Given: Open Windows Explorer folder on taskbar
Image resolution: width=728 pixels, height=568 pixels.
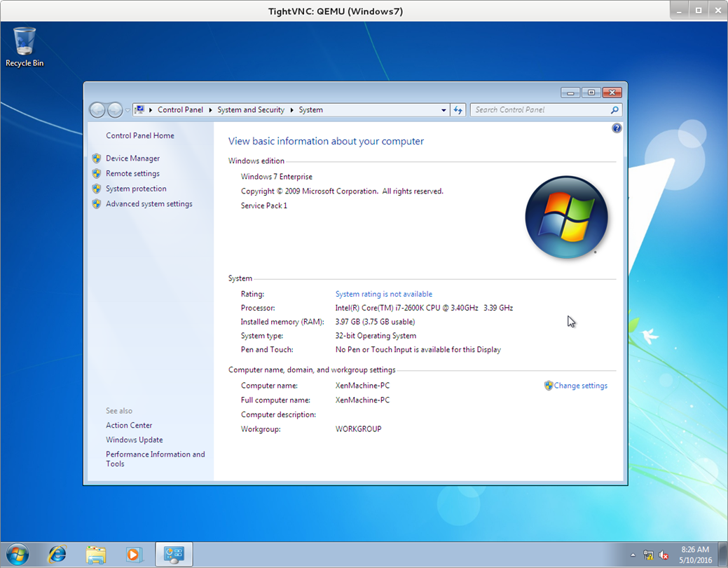Looking at the screenshot, I should [96, 554].
